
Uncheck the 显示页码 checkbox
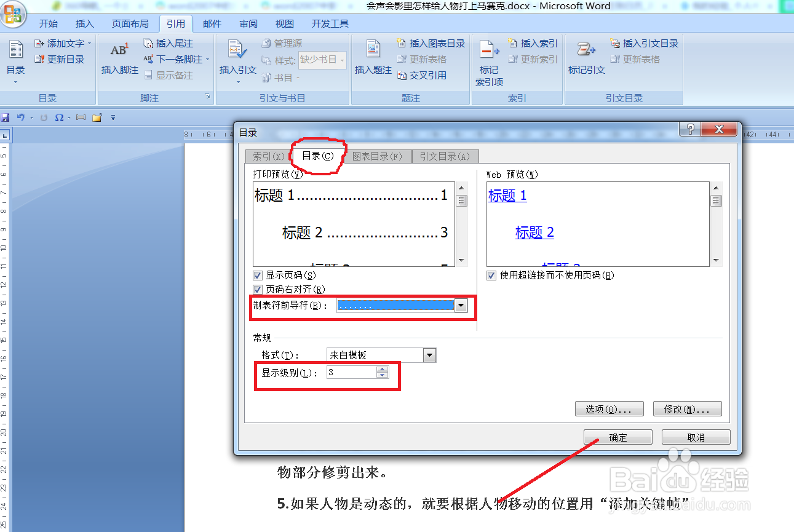258,276
